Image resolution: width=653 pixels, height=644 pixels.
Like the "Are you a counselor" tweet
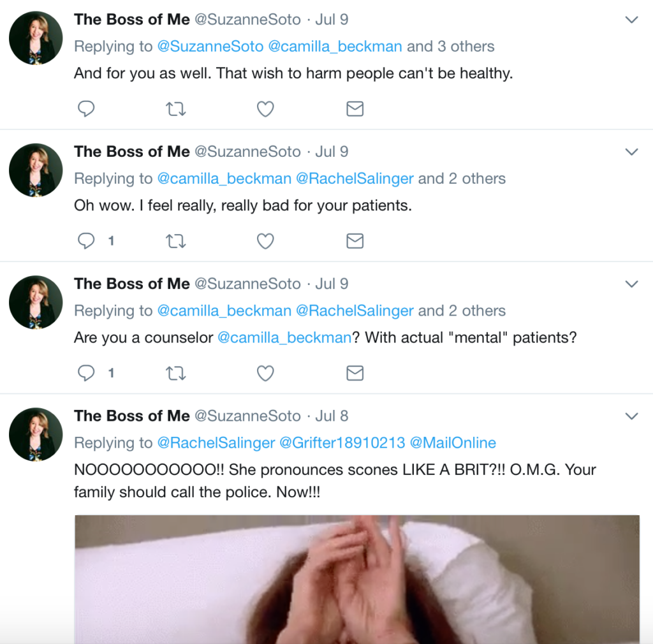tap(265, 373)
